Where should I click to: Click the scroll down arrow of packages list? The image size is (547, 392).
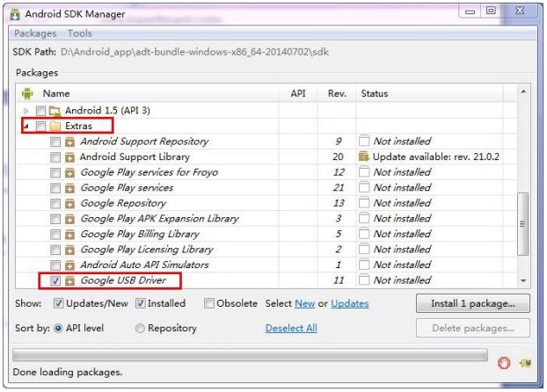pos(523,280)
